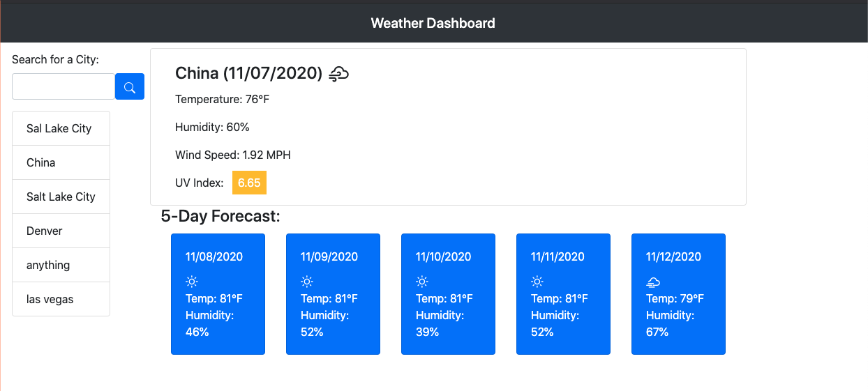Select Sal Lake City from search history
The image size is (868, 391).
(59, 128)
